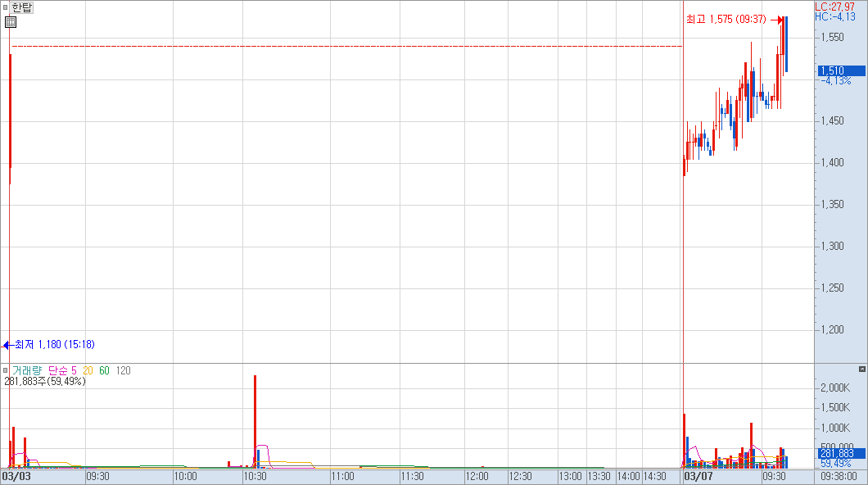Click the 1,350 price axis label
The image size is (868, 485).
(x=832, y=204)
